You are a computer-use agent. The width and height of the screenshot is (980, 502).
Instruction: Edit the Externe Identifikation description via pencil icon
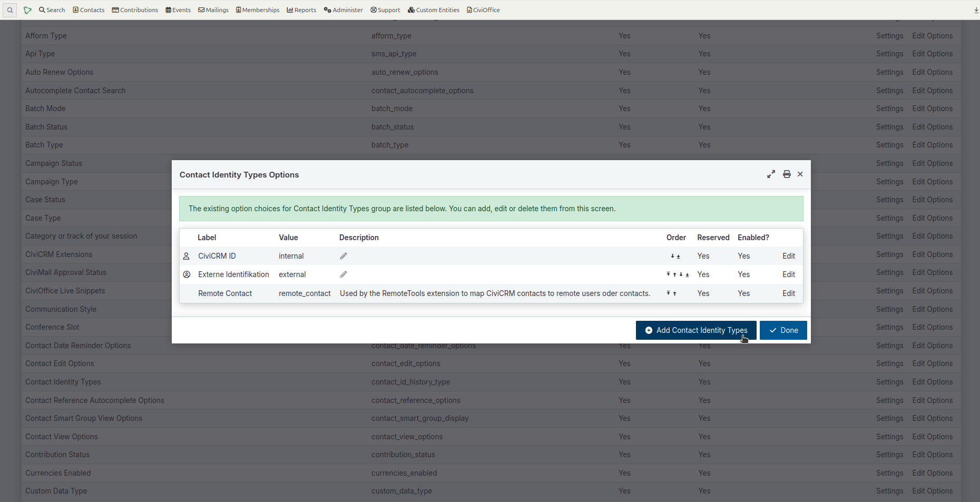pyautogui.click(x=343, y=274)
